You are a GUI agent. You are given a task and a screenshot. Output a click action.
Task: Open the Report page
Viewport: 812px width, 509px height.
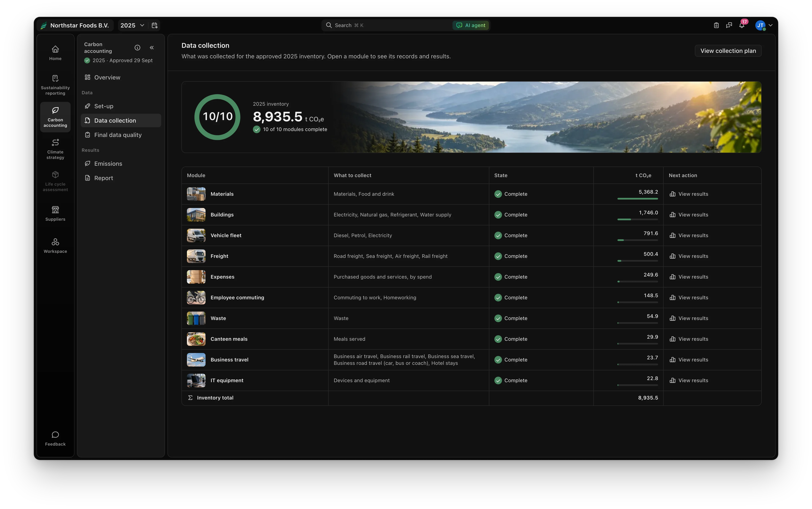[x=121, y=178]
